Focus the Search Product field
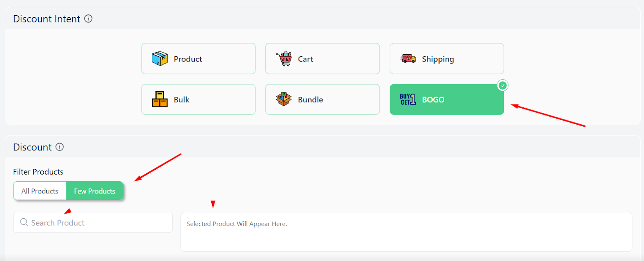The width and height of the screenshot is (644, 261). pyautogui.click(x=93, y=222)
